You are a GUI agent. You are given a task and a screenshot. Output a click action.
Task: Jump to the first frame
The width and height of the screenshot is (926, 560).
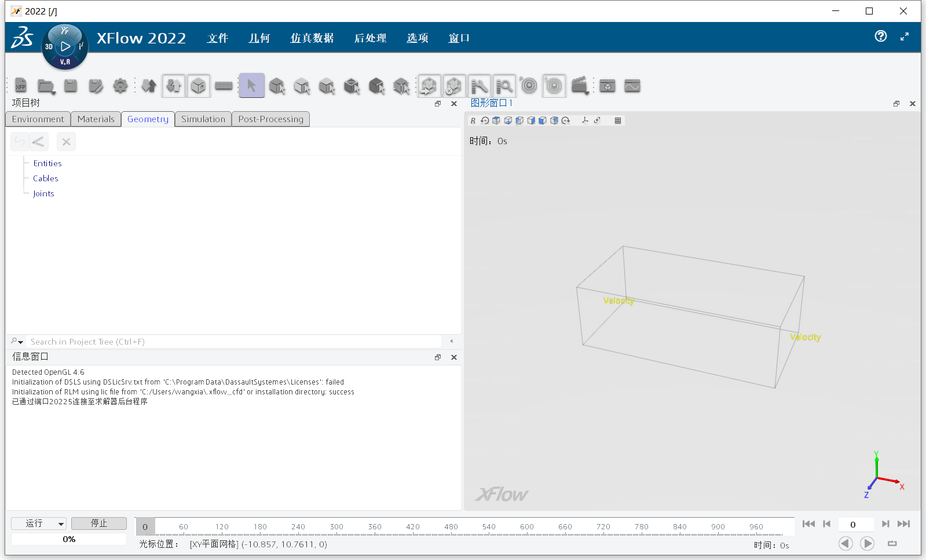(808, 524)
